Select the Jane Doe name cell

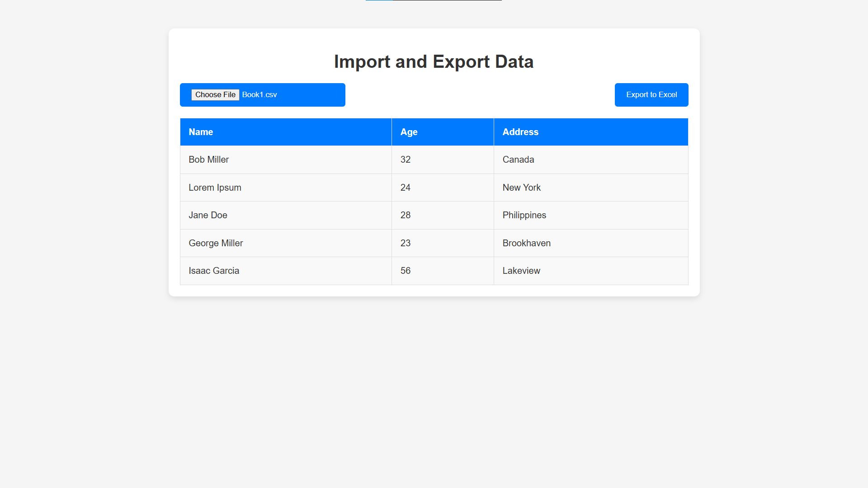(286, 216)
